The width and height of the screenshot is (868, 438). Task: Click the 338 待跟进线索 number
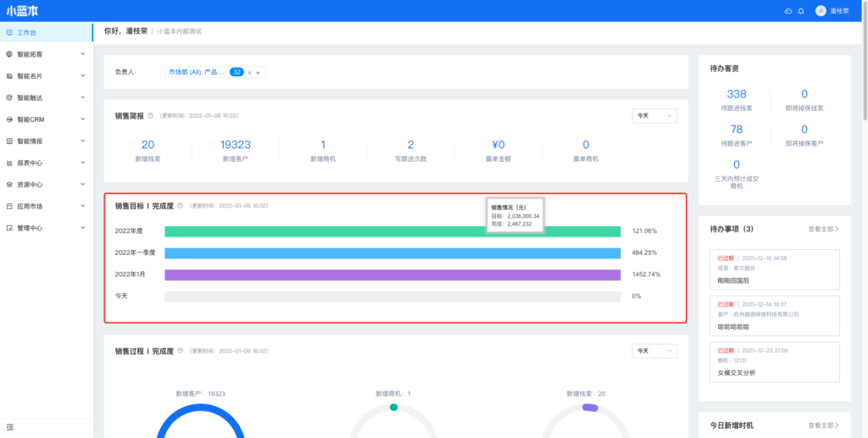coord(737,94)
